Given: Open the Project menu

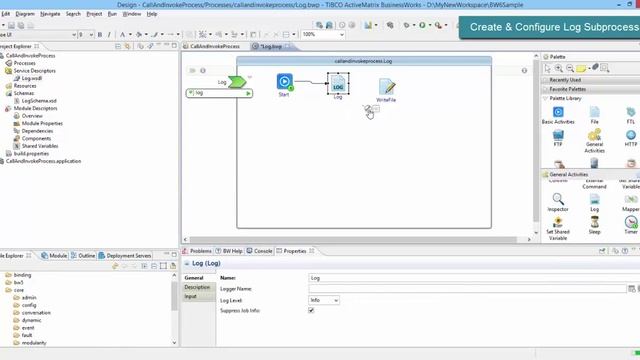Looking at the screenshot, I should pos(94,14).
